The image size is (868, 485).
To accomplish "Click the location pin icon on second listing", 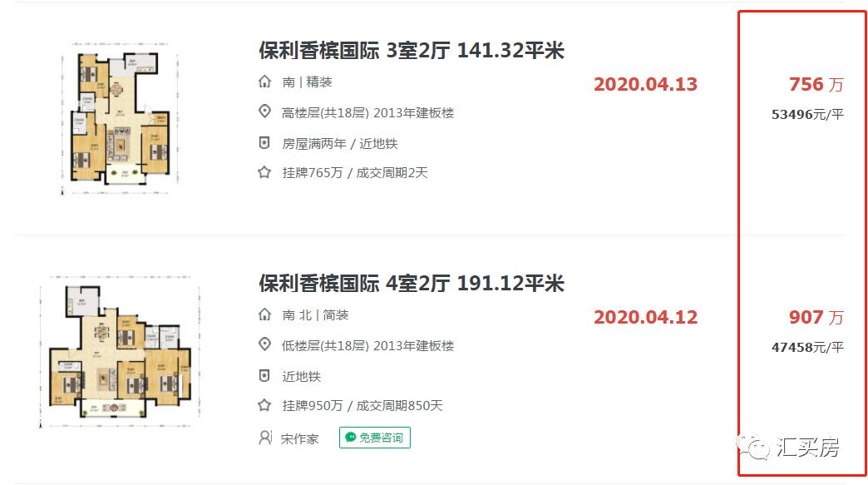I will pos(264,344).
